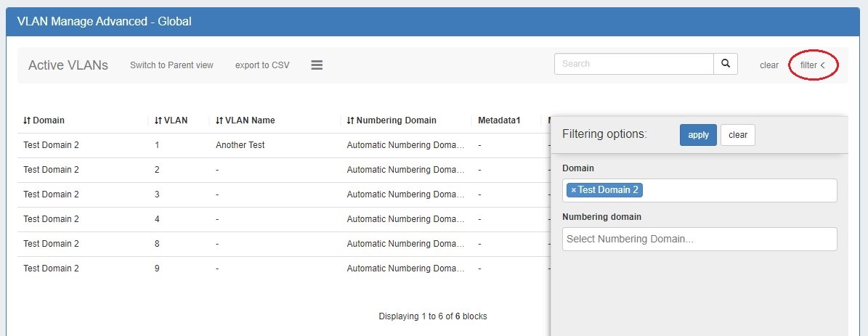Apply the filtering options

point(697,135)
